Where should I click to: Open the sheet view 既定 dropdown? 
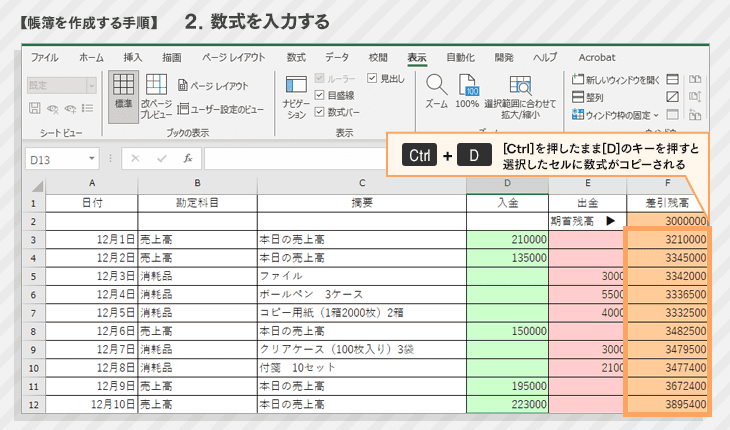(91, 86)
